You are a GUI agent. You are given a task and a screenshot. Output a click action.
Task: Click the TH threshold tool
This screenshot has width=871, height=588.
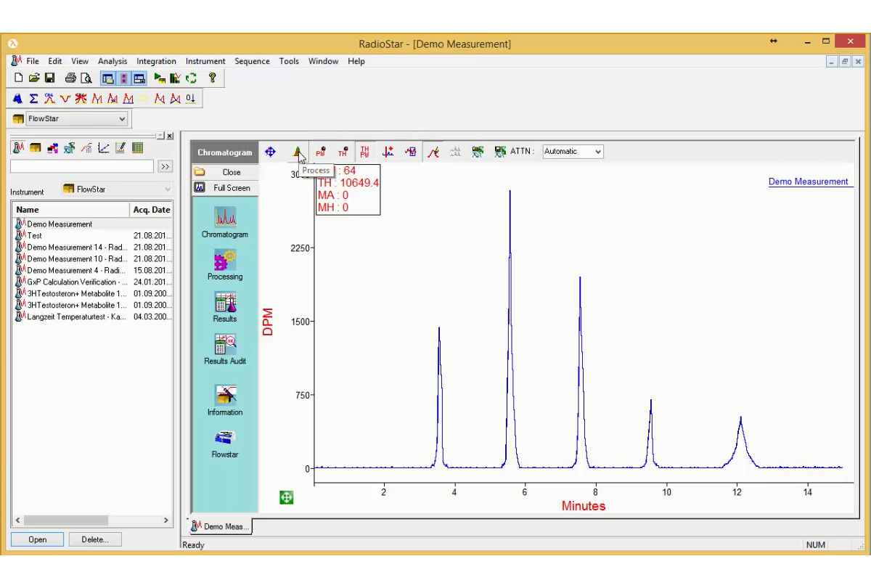[342, 151]
